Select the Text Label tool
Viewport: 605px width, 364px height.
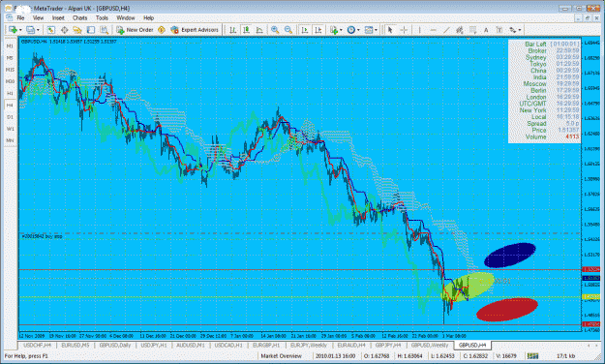coord(499,30)
